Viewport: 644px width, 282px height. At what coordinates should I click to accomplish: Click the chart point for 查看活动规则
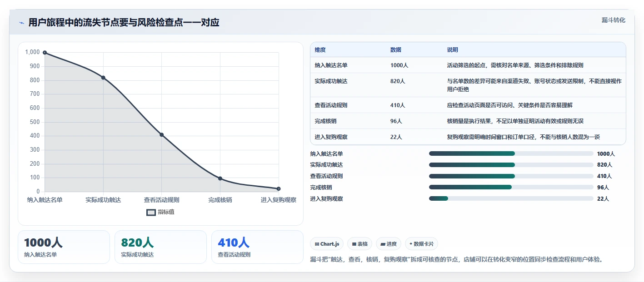[x=162, y=135]
